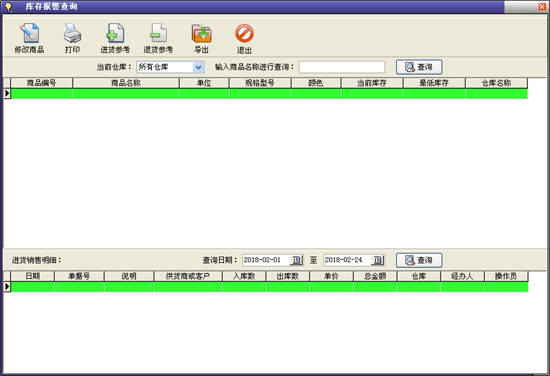Viewport: 550px width, 376px height.
Task: Click the 总金额 column header
Action: click(375, 276)
